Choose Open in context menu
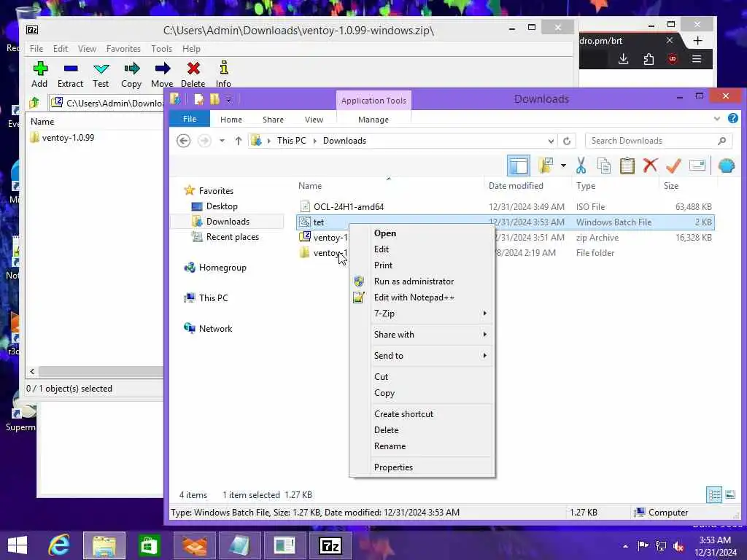The image size is (747, 560). 433,233
